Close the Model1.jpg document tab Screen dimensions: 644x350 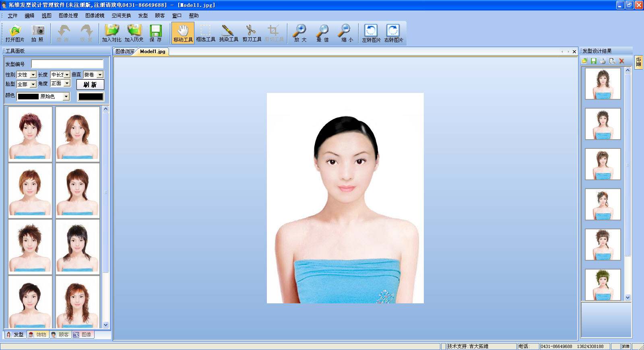574,51
